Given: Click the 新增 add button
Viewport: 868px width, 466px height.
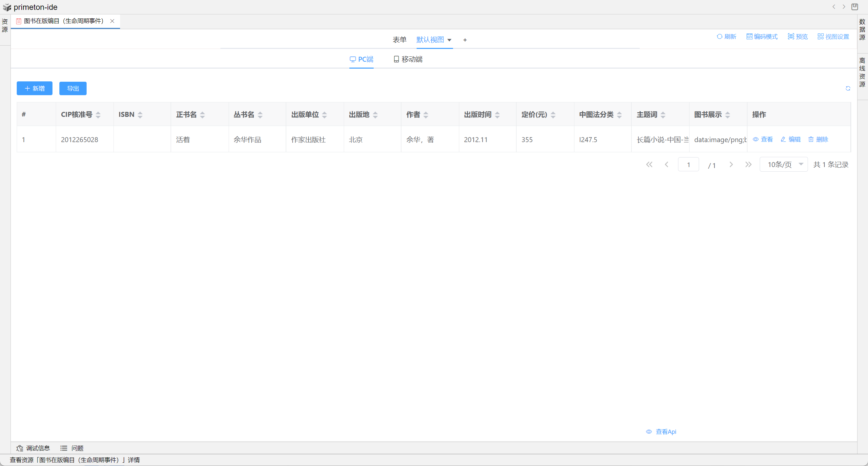Looking at the screenshot, I should point(34,88).
